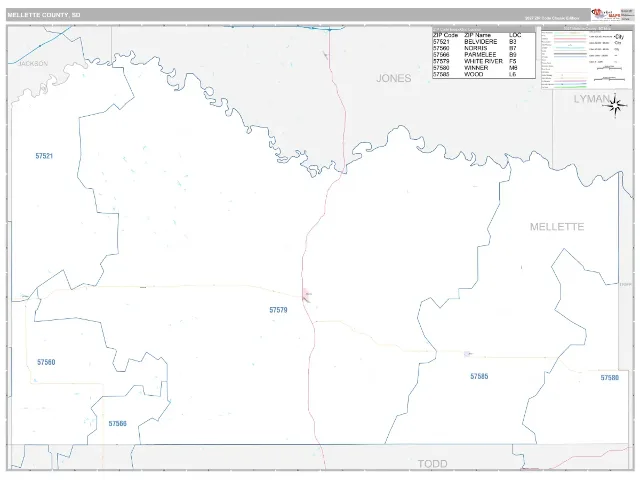Click the ZIP Name column header
Screen dimensions: 640x480
(478, 35)
